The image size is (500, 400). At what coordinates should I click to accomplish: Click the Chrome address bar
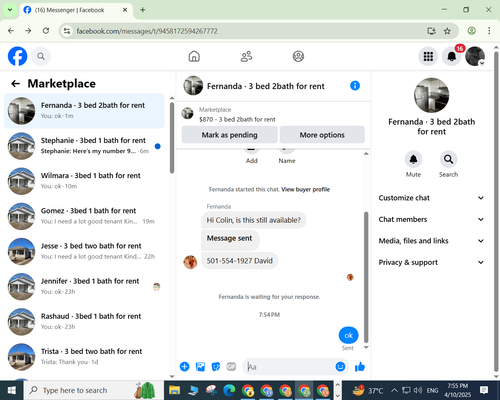coord(247,31)
